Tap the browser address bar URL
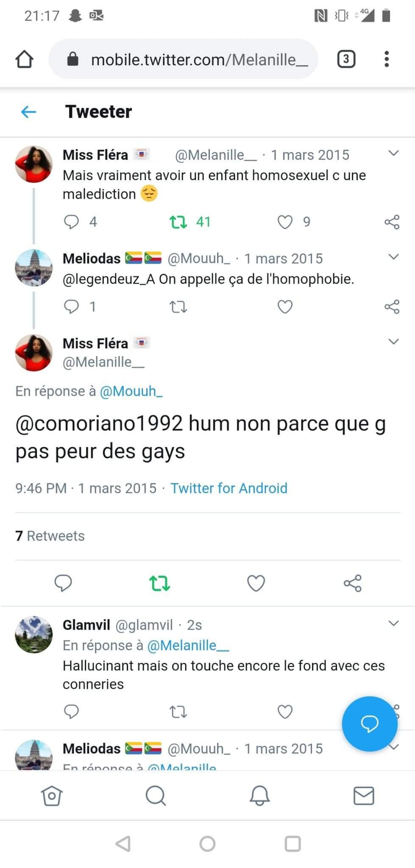415x868 pixels. point(199,60)
